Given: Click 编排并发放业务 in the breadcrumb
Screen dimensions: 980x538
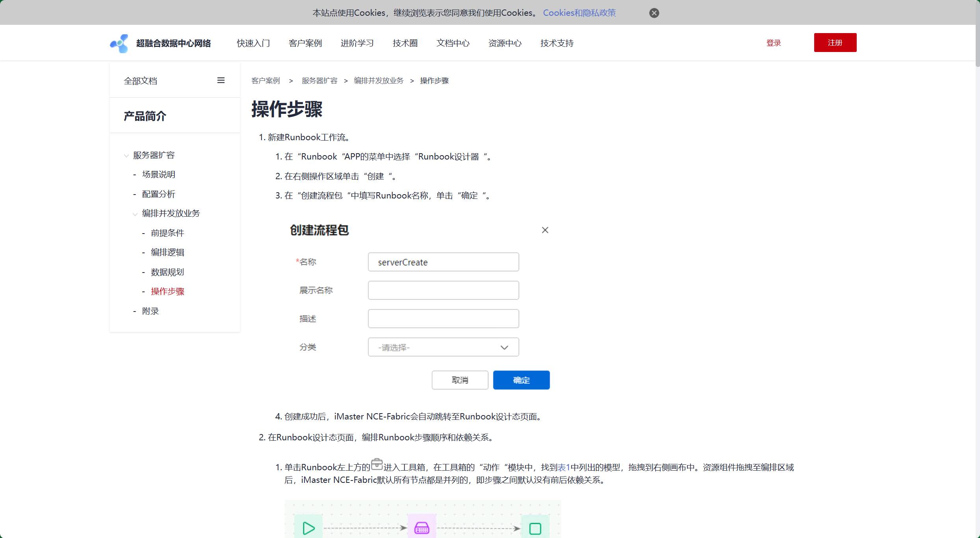Looking at the screenshot, I should (379, 81).
